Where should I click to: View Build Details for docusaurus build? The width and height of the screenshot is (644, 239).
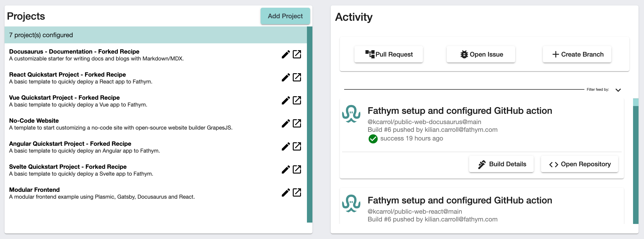(501, 164)
